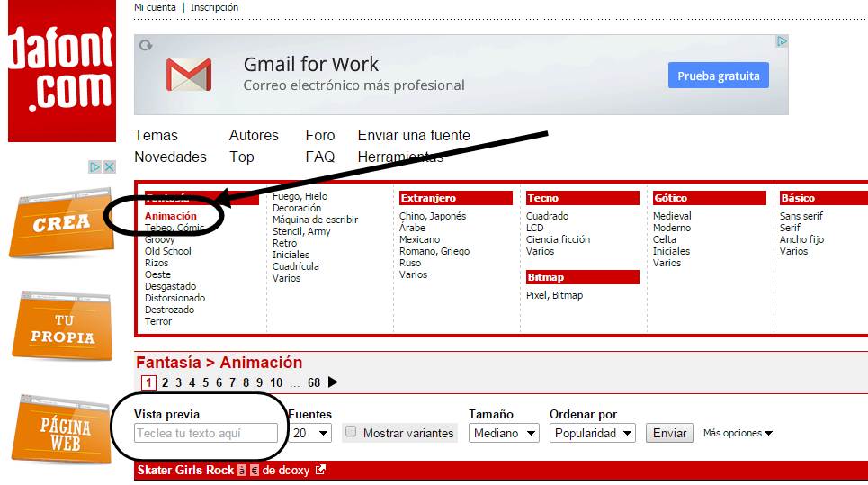
Task: Open the Top menu item
Action: click(242, 157)
